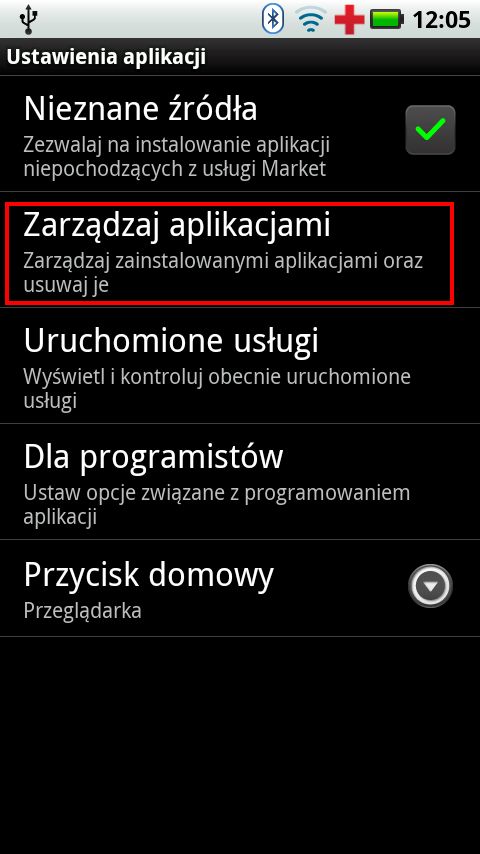Tap the Nieznane źródła title text
The width and height of the screenshot is (480, 854).
(x=140, y=108)
